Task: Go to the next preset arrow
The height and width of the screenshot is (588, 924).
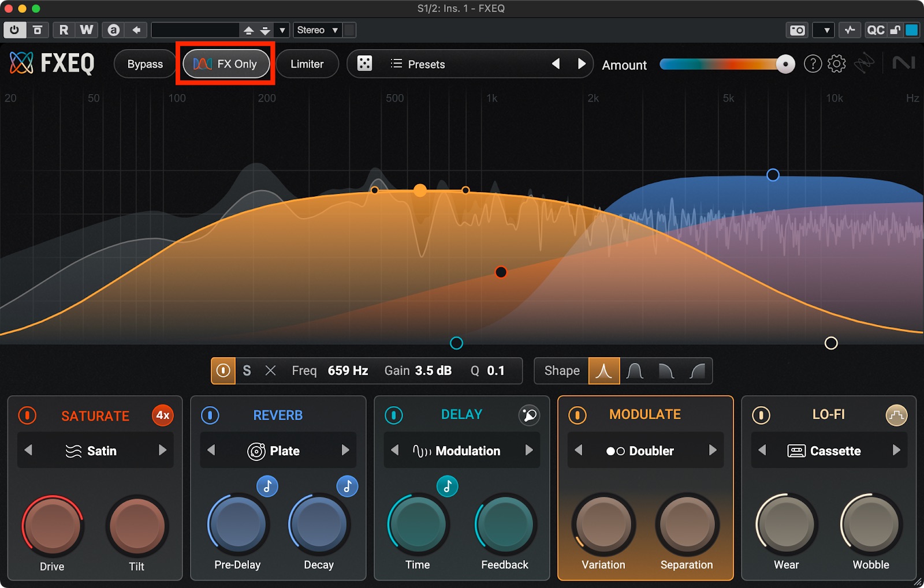Action: (582, 63)
